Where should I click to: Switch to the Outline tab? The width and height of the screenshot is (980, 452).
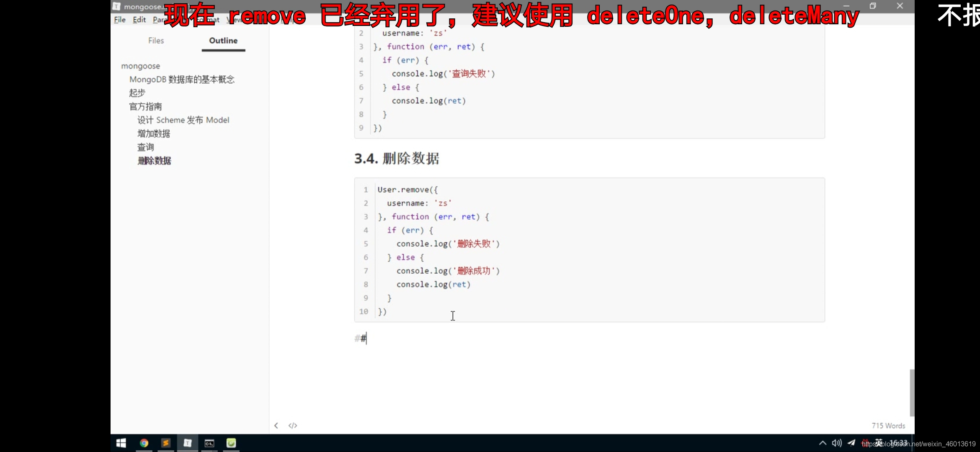(223, 41)
